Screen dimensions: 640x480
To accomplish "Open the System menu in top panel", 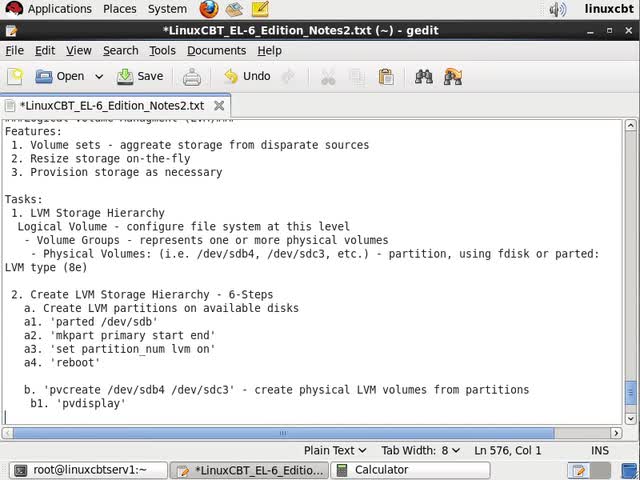I will click(167, 9).
